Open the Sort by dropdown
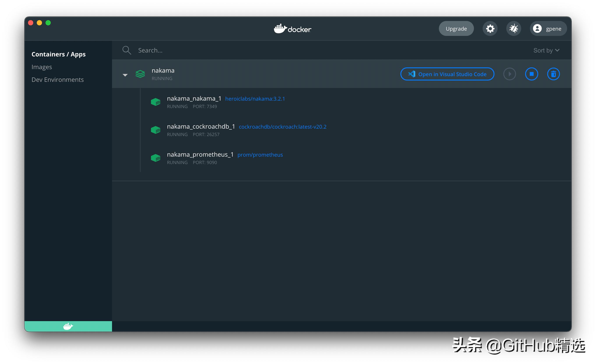The image size is (596, 364). [x=546, y=50]
